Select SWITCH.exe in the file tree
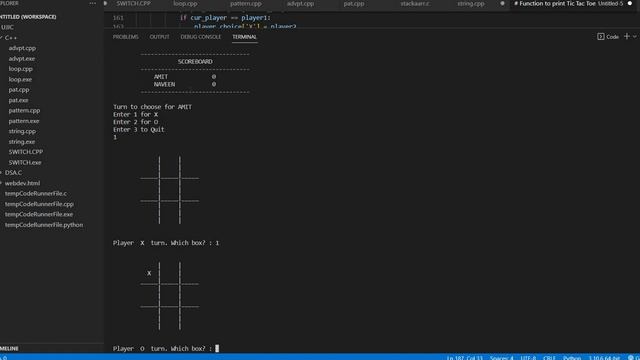 click(25, 162)
